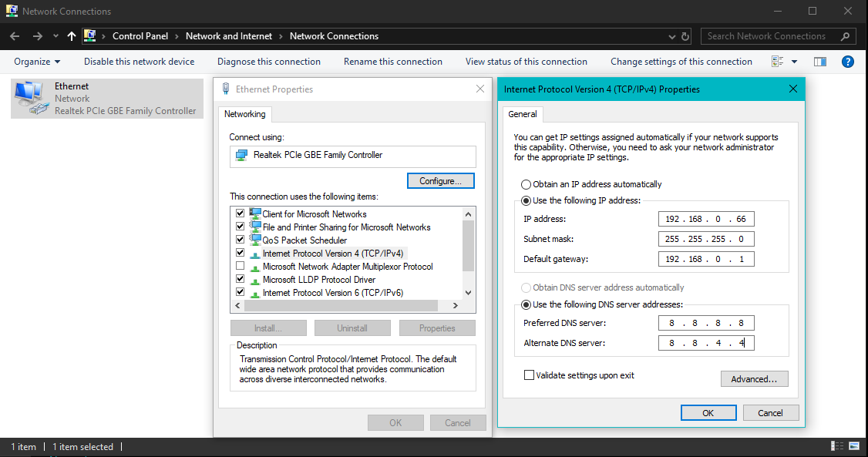Switch to details view in status bar
The height and width of the screenshot is (457, 868).
837,446
